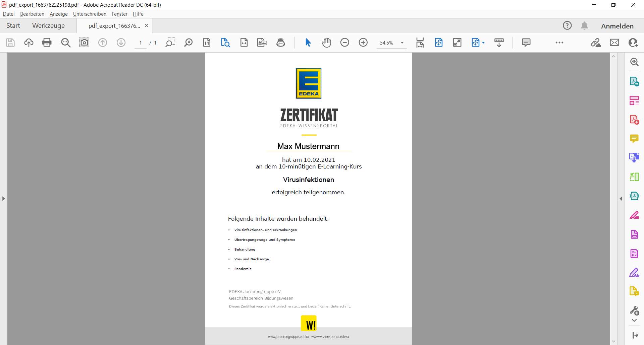This screenshot has height=345, width=644.
Task: Open pink Redact pen tool
Action: 634,215
